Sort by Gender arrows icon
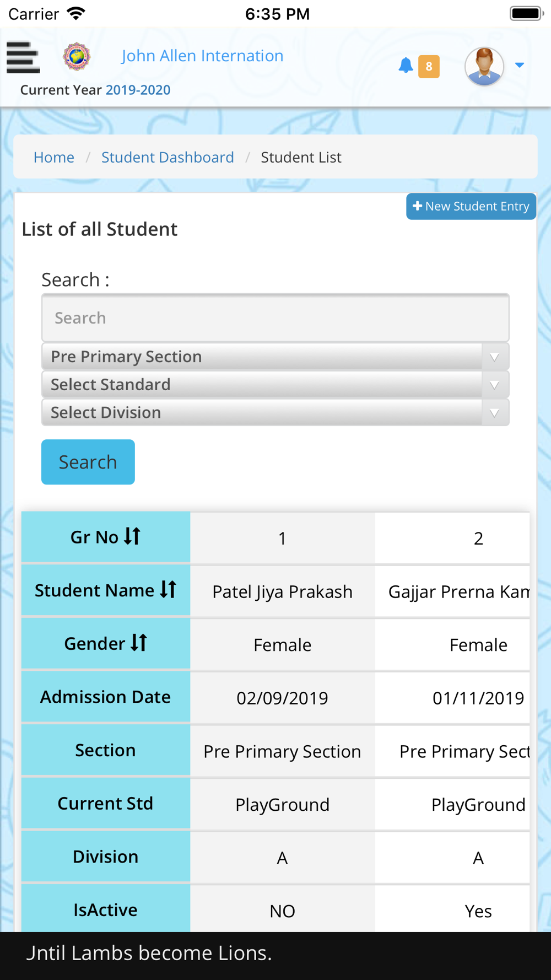The height and width of the screenshot is (980, 551). coord(139,643)
